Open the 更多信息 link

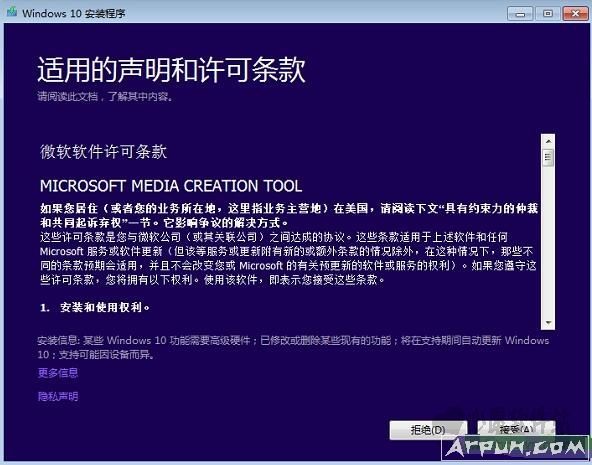pos(58,373)
